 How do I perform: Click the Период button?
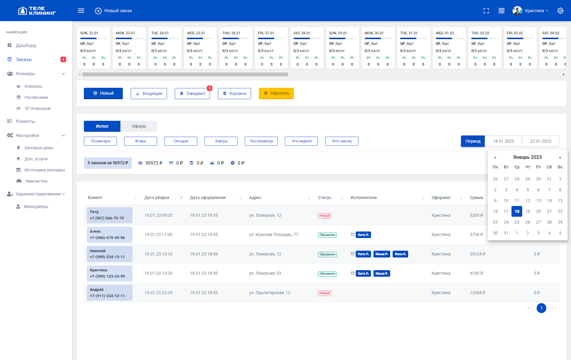coord(473,141)
